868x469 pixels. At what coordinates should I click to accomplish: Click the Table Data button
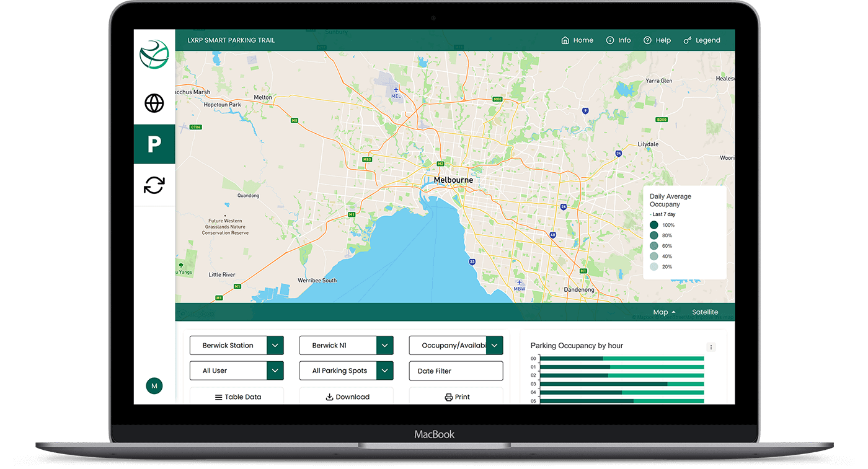point(237,397)
